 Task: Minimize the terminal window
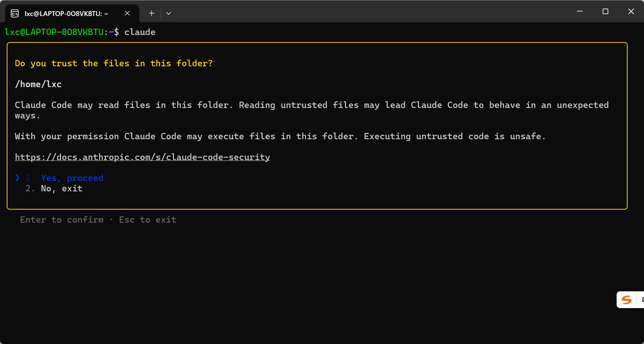click(x=580, y=11)
